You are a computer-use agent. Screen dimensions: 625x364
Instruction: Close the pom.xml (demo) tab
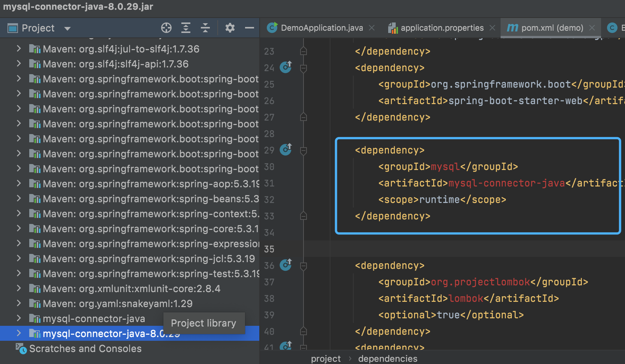coord(592,28)
